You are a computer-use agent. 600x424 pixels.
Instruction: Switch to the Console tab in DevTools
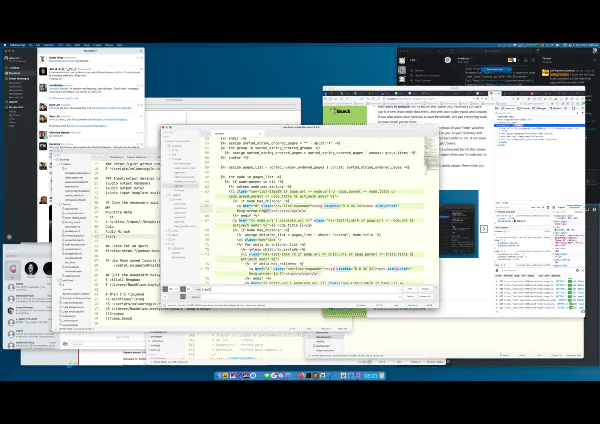tap(523, 108)
